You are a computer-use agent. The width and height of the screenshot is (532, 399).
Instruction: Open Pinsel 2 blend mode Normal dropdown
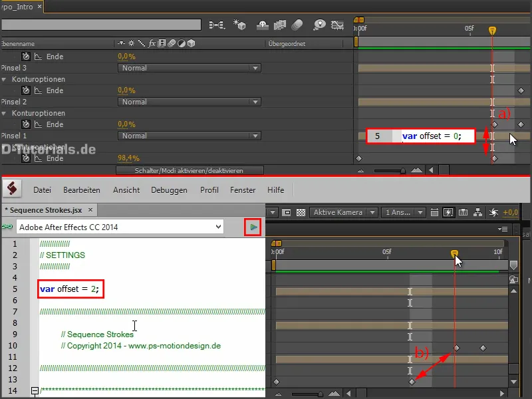click(190, 102)
